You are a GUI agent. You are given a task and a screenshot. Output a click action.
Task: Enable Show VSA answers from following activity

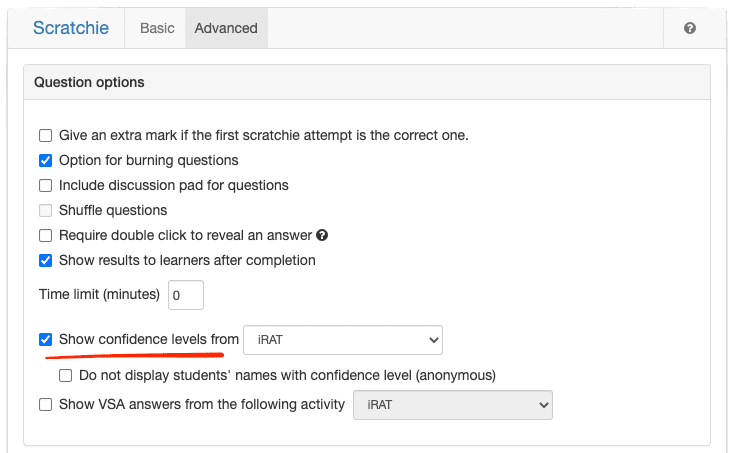pyautogui.click(x=45, y=404)
